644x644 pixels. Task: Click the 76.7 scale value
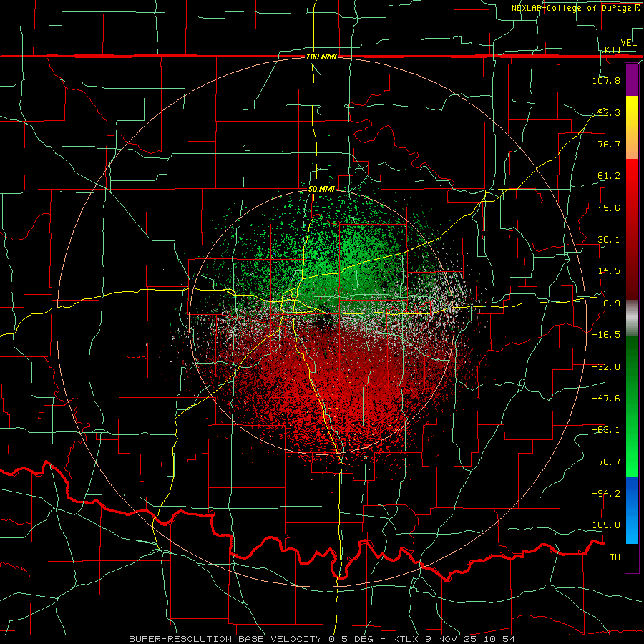pyautogui.click(x=609, y=144)
